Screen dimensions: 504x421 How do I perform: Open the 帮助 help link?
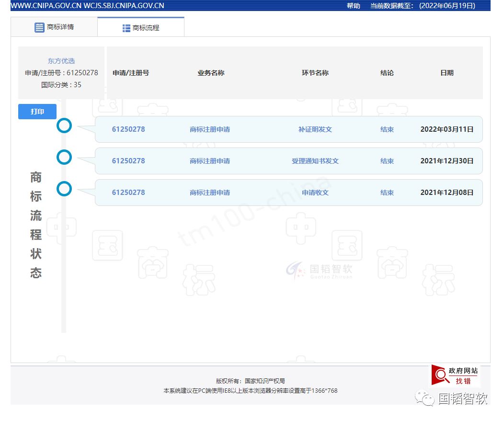pyautogui.click(x=353, y=6)
